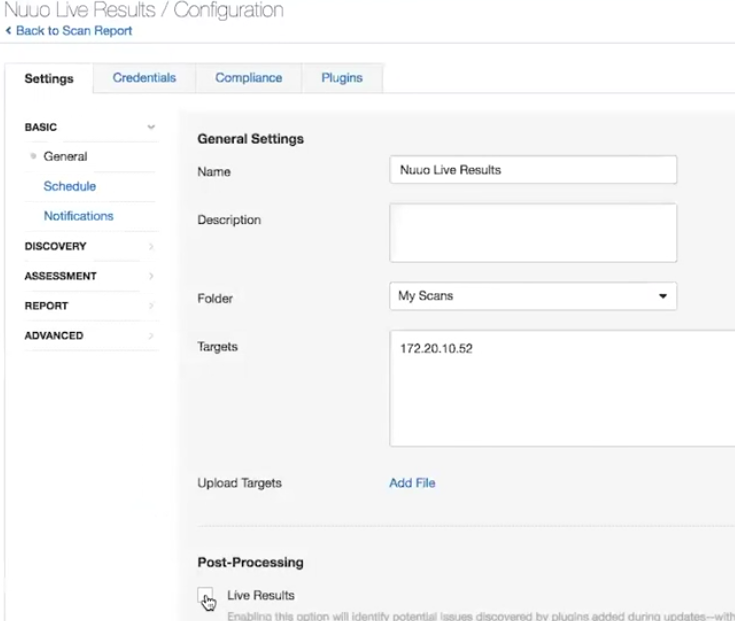Viewport: 735px width, 621px height.
Task: Open the Folder dropdown My Scans
Action: (x=533, y=296)
